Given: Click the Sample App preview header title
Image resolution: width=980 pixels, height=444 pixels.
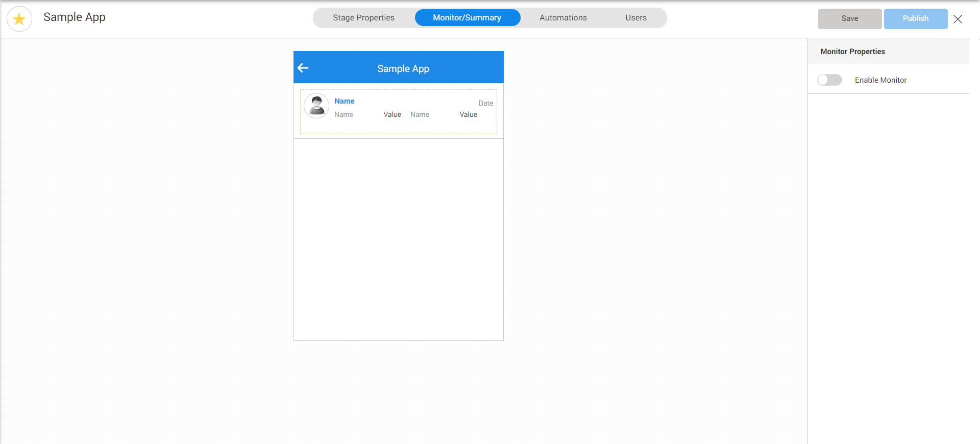Looking at the screenshot, I should [403, 68].
